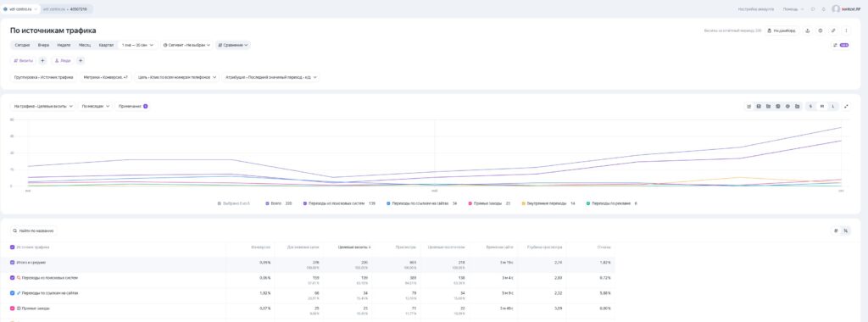868x322 pixels.
Task: Toggle 'Переходы по ссылкам на сайтах' legend swatch
Action: (x=388, y=203)
